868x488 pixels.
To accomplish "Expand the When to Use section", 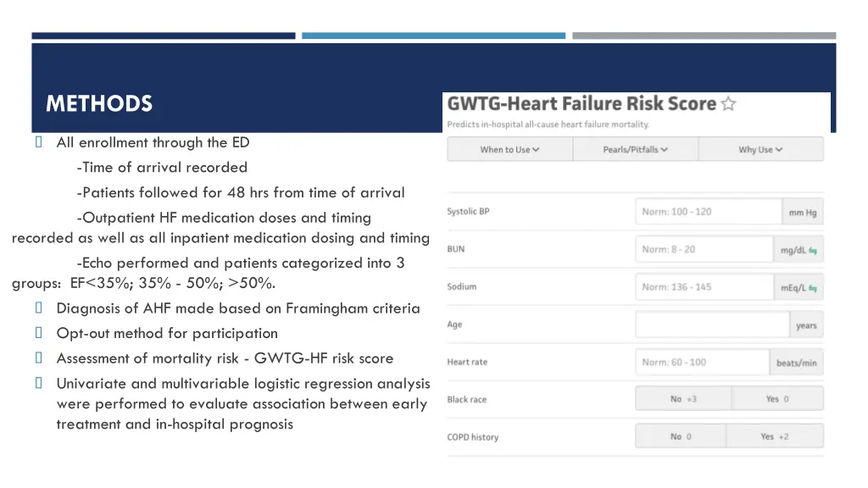I will (509, 149).
